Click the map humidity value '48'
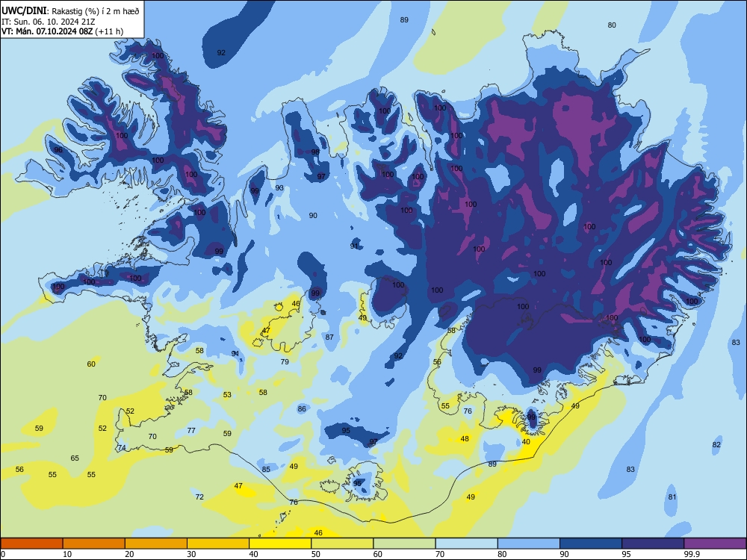Viewport: 747px width, 560px height. (465, 439)
